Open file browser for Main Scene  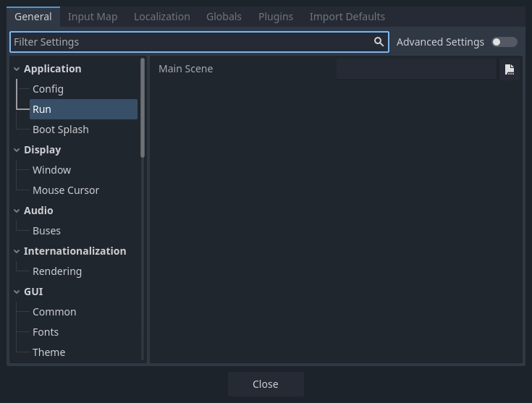(x=510, y=69)
